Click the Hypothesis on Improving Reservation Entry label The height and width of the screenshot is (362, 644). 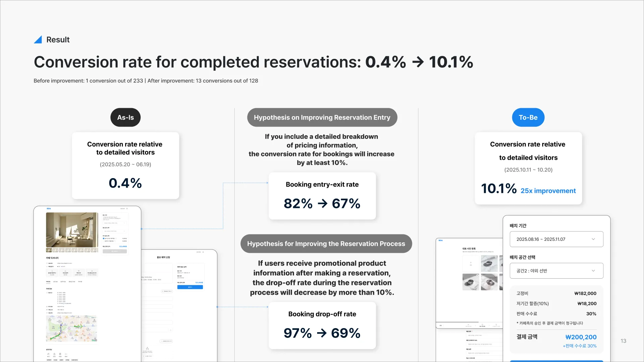point(322,118)
